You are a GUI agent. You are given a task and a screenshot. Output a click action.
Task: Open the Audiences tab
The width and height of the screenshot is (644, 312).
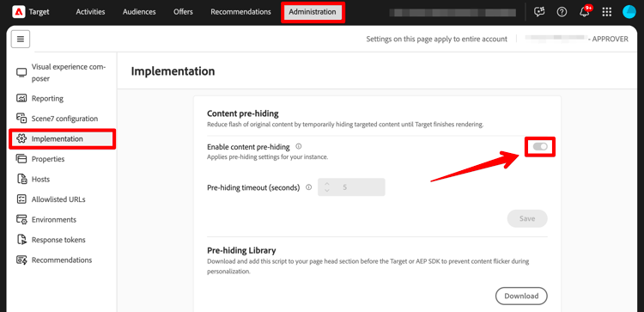click(139, 12)
